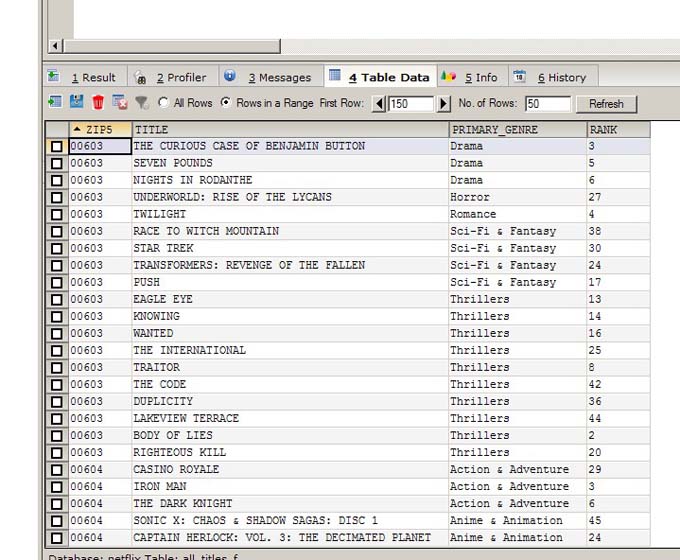The image size is (680, 560).
Task: Click the cancel changes icon
Action: pos(120,102)
